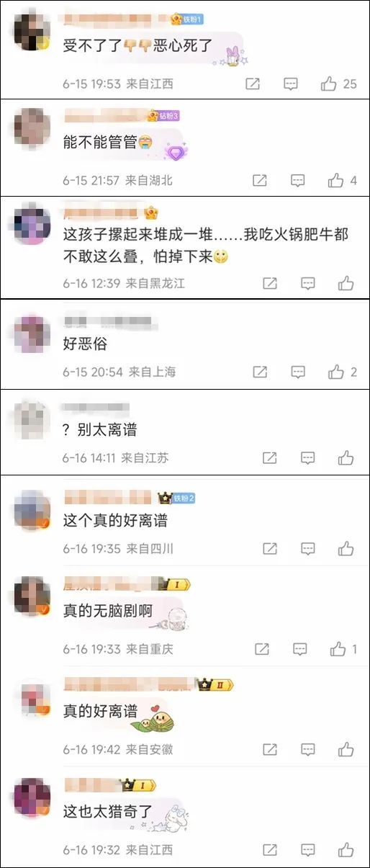The height and width of the screenshot is (868, 370).
Task: Share the comment "能不能管管"
Action: coord(261,181)
